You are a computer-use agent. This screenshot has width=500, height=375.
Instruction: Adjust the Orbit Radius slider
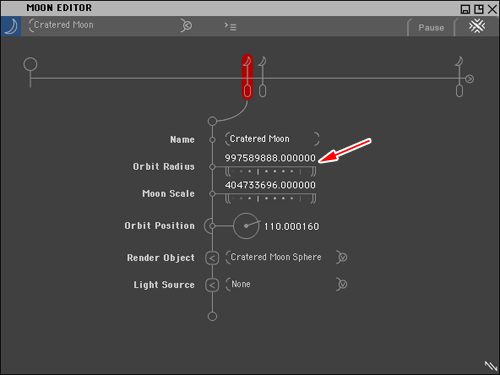click(270, 172)
